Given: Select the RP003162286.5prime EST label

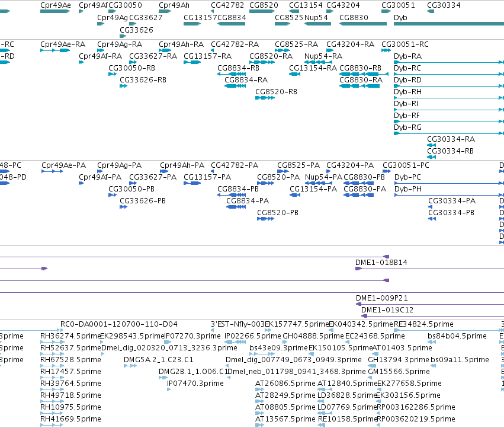Looking at the screenshot, I should (416, 407).
